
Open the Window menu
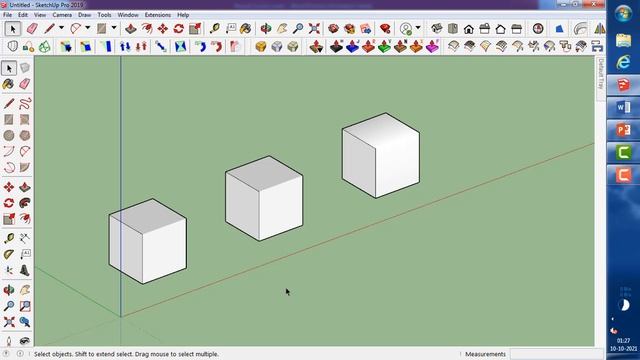[x=128, y=15]
